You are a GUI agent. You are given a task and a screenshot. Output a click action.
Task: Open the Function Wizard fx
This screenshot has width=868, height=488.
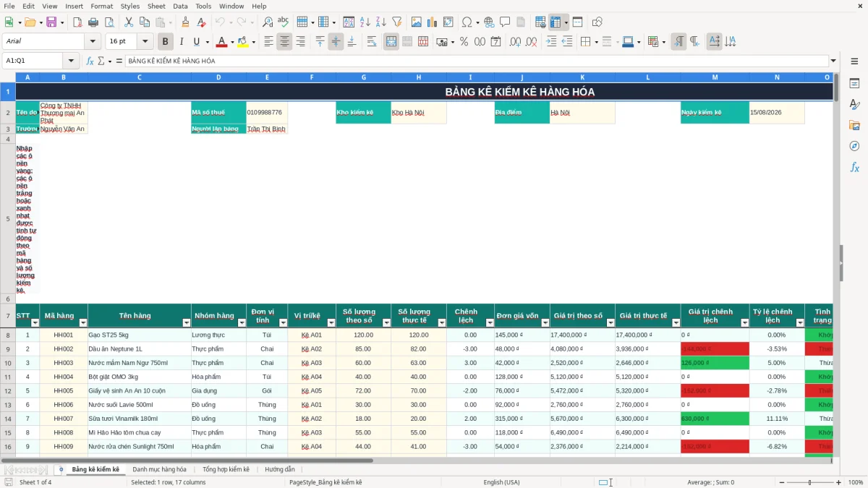point(90,61)
